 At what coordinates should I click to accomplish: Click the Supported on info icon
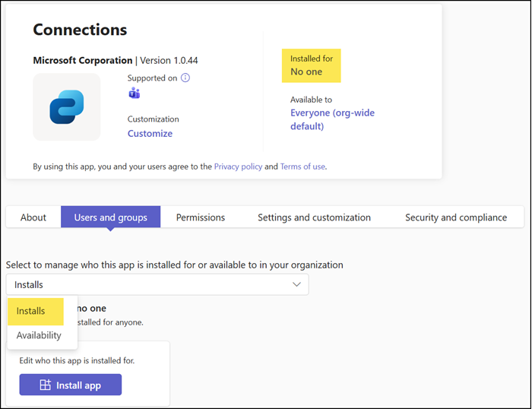pyautogui.click(x=185, y=78)
